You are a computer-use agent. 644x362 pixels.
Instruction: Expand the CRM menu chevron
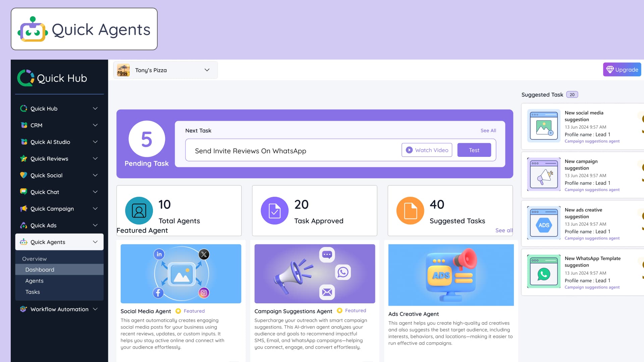[96, 125]
